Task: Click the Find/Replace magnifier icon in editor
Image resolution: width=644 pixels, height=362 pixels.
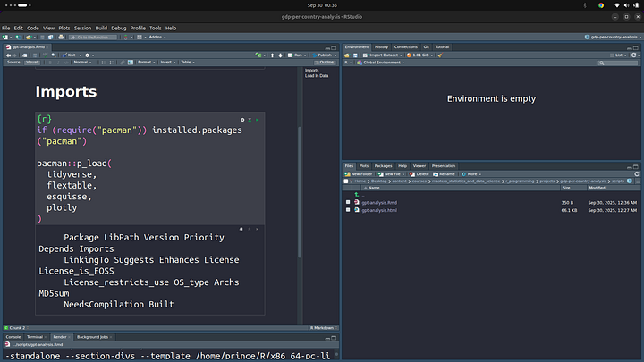Action: [54, 55]
